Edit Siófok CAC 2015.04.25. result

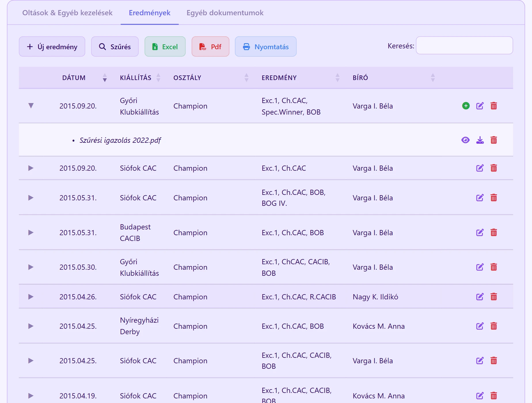[x=480, y=361]
